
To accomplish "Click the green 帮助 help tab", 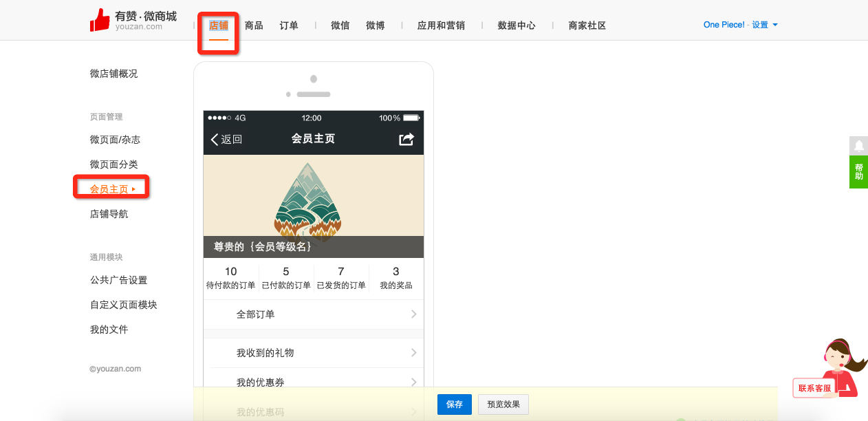I will click(858, 172).
